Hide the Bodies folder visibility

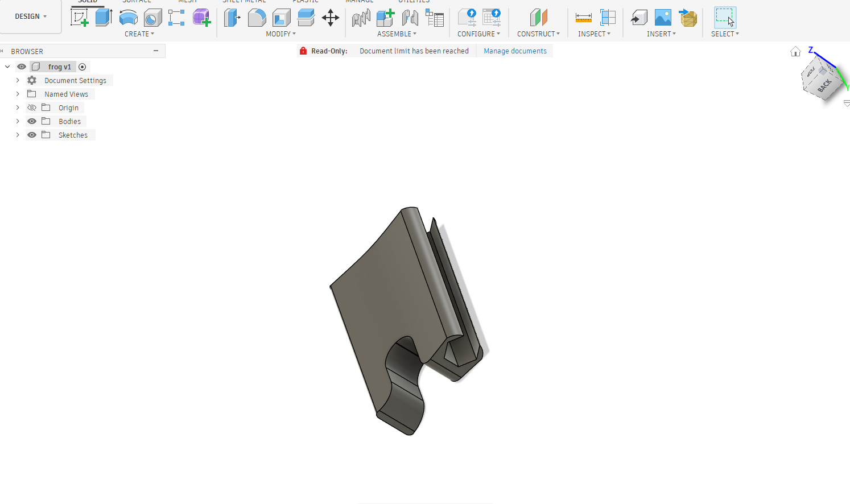(x=32, y=121)
